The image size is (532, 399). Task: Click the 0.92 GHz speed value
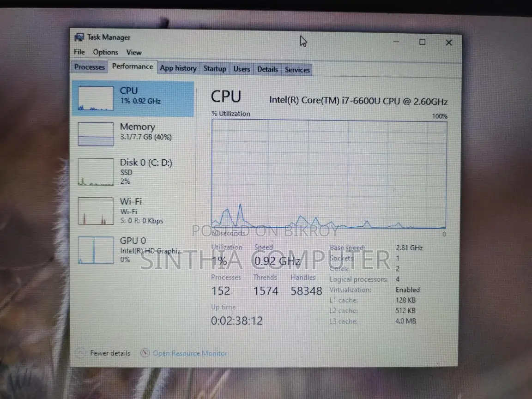(x=277, y=261)
